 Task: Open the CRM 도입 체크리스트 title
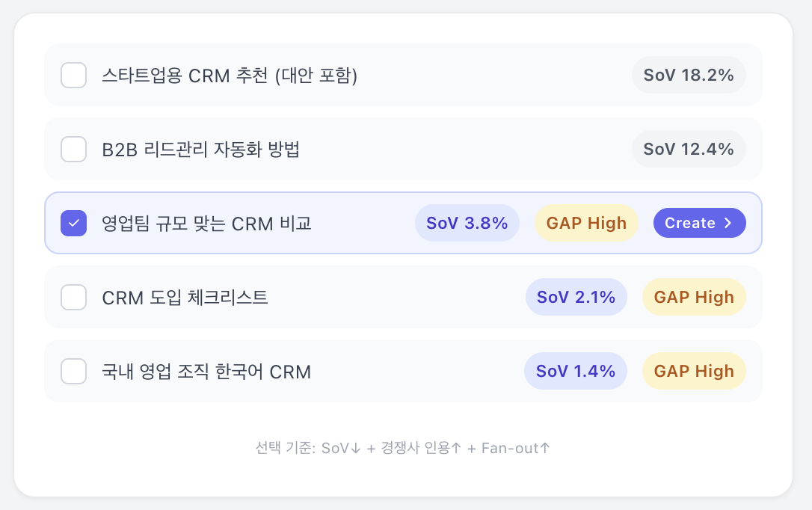point(185,297)
